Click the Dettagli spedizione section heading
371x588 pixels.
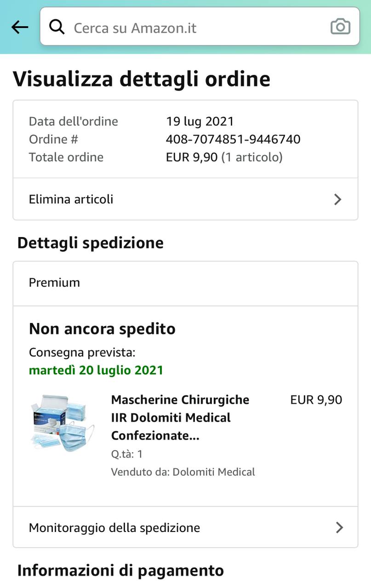91,243
